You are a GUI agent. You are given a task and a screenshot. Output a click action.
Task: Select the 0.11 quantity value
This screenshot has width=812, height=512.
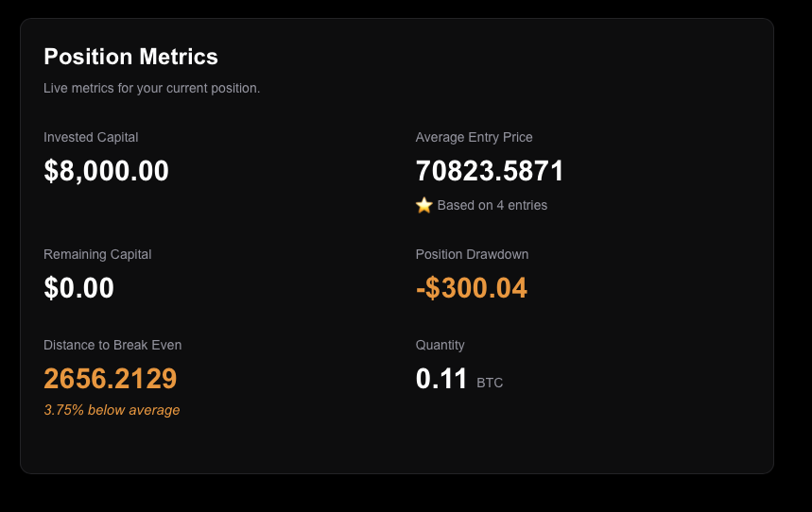441,379
